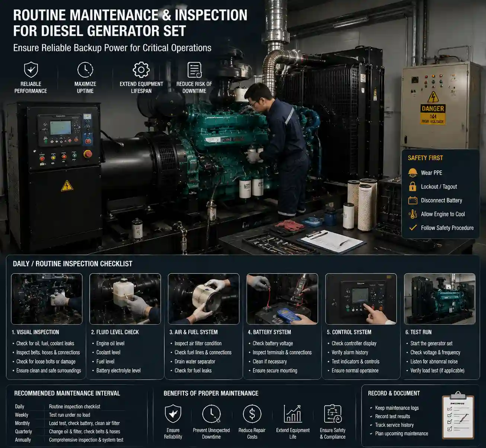This screenshot has width=486, height=448.
Task: Click the Wear PPE hard hat icon
Action: point(413,172)
